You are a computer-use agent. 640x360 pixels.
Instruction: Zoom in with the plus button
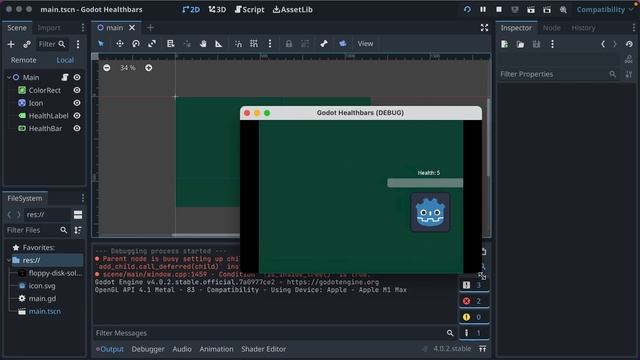[x=149, y=68]
